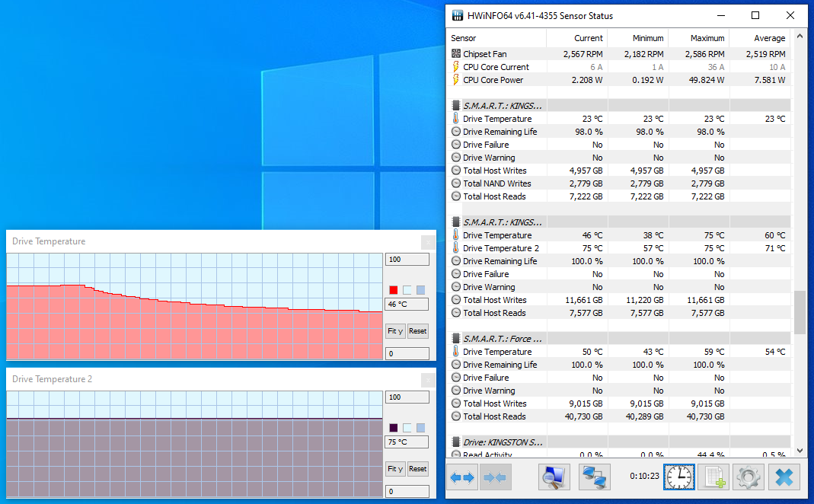
Task: Select the Total NAND Writes row
Action: click(x=619, y=183)
